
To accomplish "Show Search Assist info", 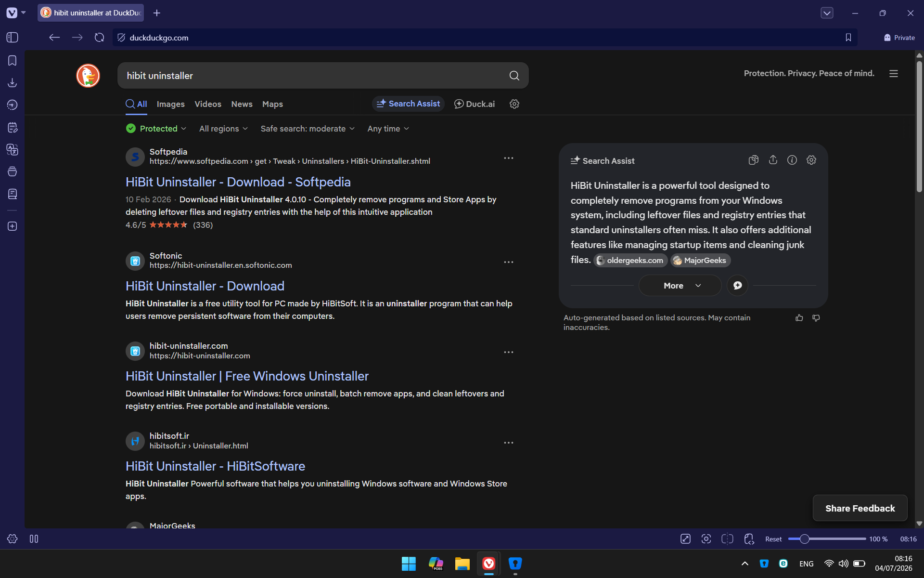I will click(792, 160).
